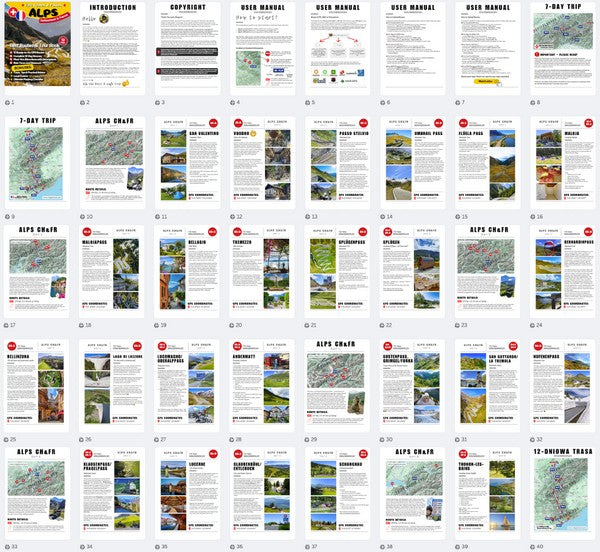Select the Bernardinopass page thumbnail

(x=564, y=270)
